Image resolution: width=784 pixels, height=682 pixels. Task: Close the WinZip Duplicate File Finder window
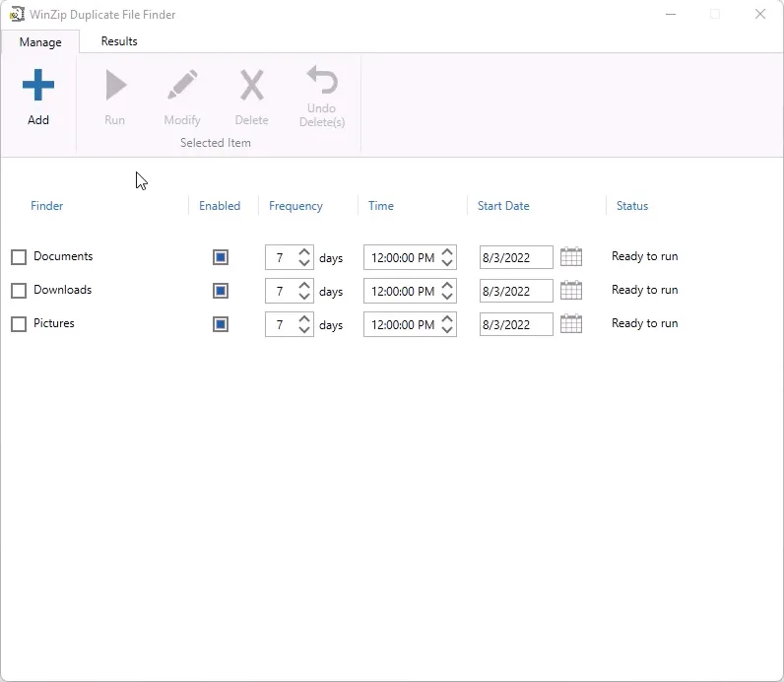point(760,14)
